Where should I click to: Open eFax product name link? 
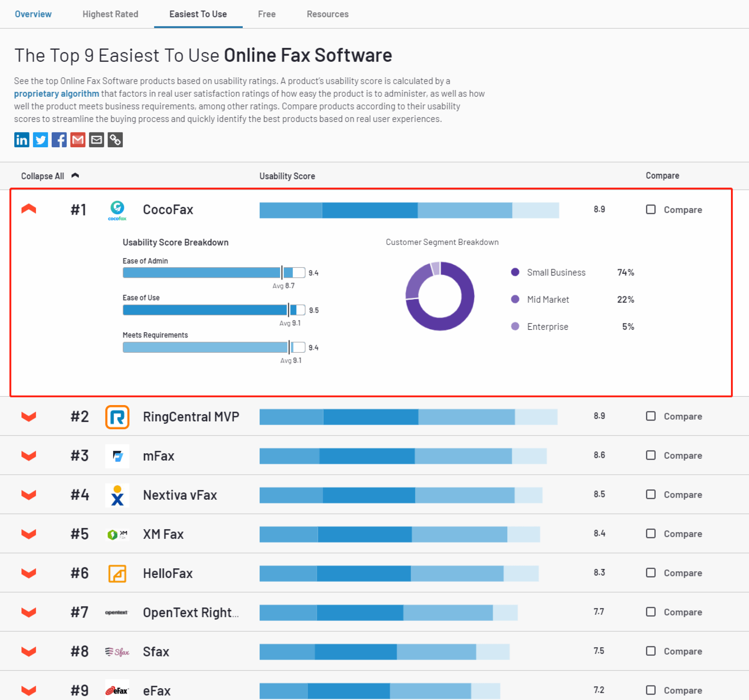157,691
